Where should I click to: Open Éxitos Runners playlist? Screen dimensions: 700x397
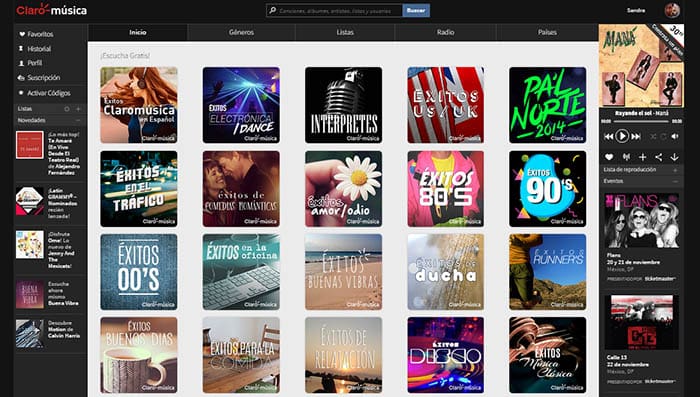548,272
